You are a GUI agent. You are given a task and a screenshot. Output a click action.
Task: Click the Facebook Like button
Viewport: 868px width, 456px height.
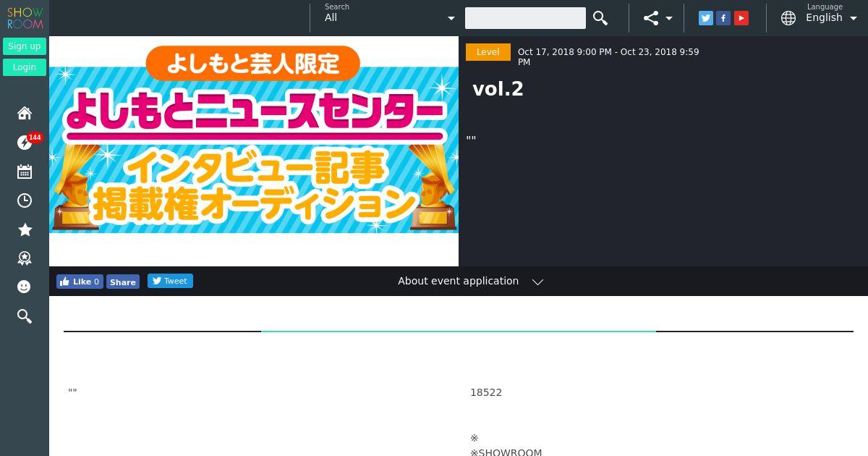point(80,282)
